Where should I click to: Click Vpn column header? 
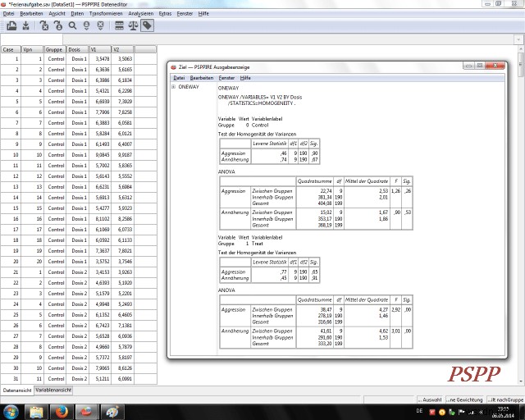(33, 49)
